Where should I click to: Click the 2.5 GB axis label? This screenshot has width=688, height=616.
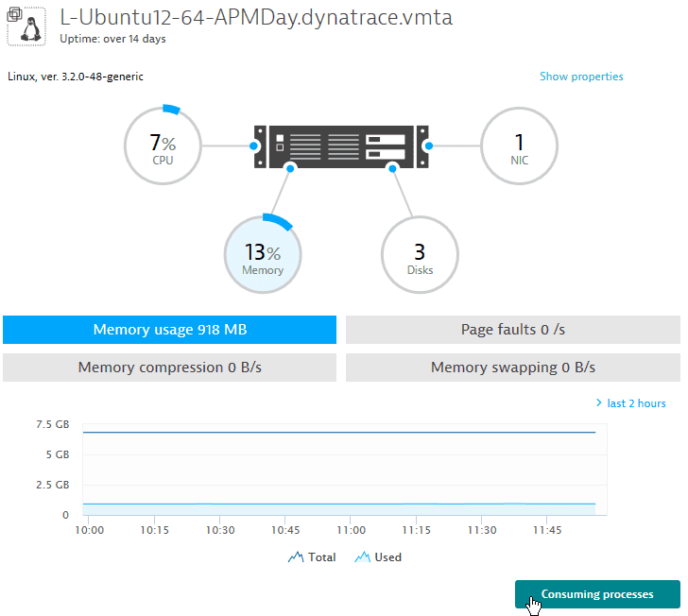53,485
